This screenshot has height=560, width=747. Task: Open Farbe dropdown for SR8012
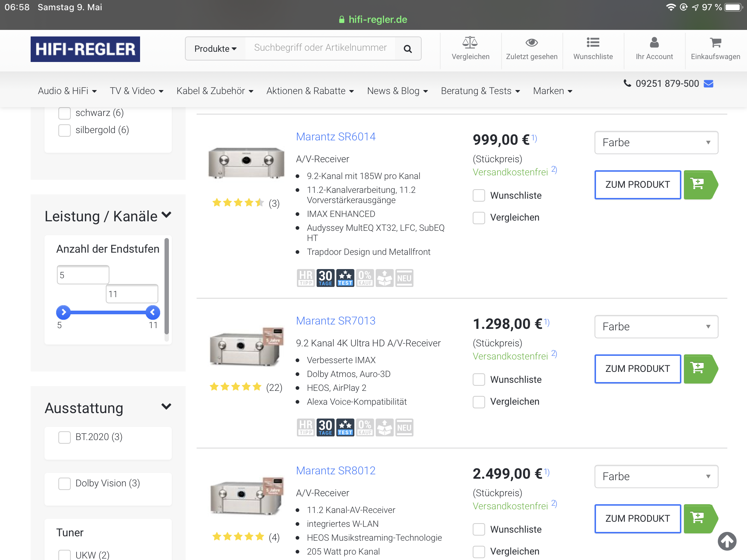[656, 477]
